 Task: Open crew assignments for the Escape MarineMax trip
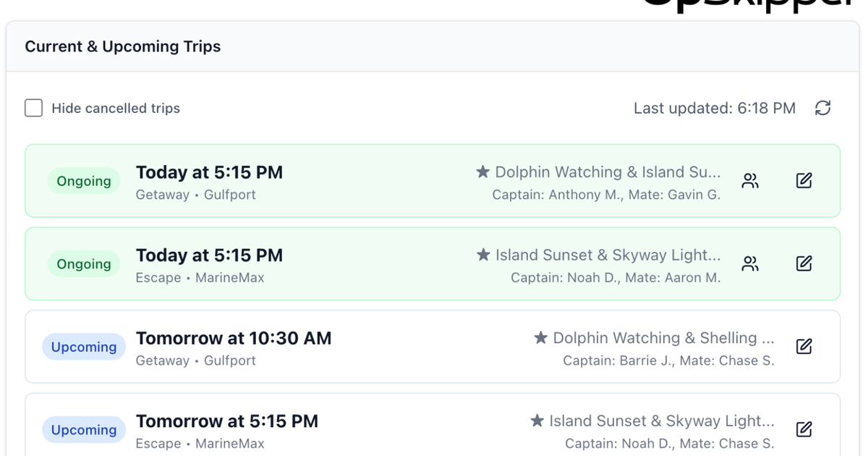click(750, 263)
